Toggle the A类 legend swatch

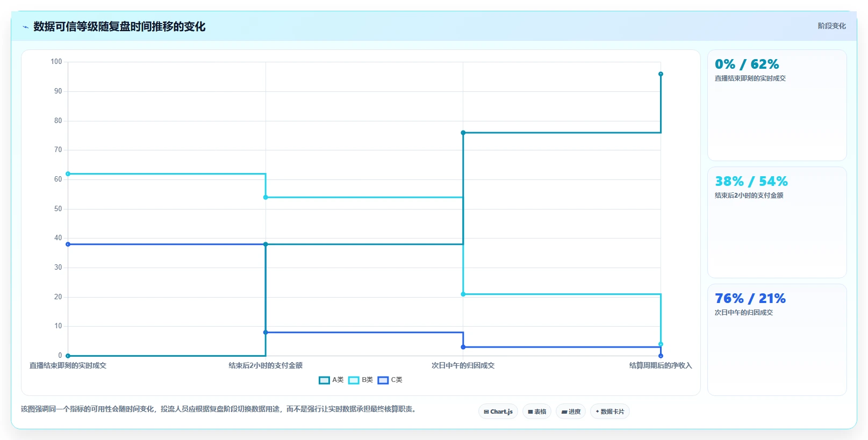coord(324,380)
